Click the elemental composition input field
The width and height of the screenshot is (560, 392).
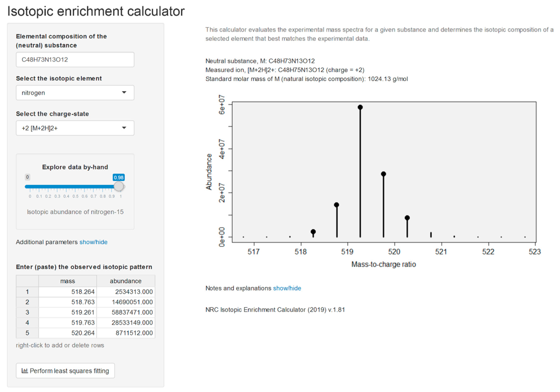click(x=75, y=60)
